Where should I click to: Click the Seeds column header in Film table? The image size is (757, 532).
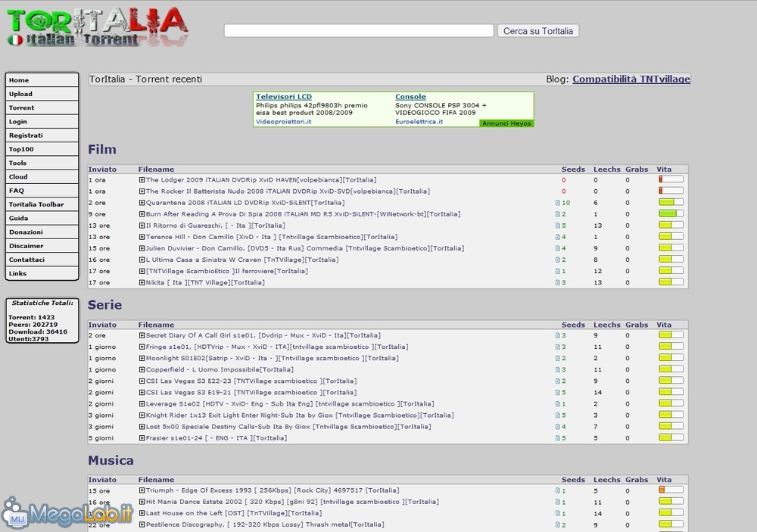(573, 170)
